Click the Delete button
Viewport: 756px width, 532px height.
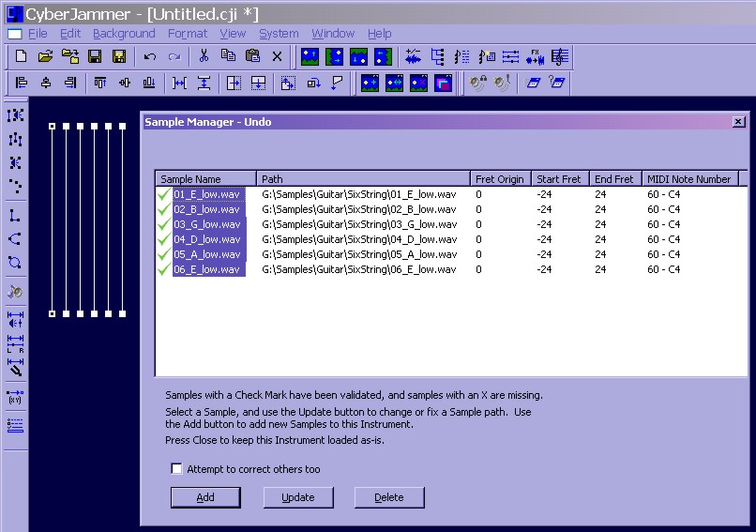pyautogui.click(x=389, y=497)
